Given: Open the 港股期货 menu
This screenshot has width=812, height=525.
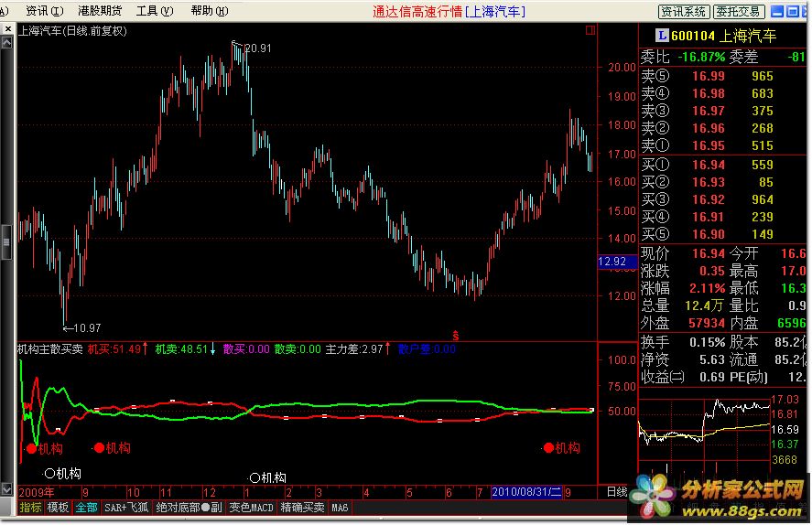Looking at the screenshot, I should 100,10.
